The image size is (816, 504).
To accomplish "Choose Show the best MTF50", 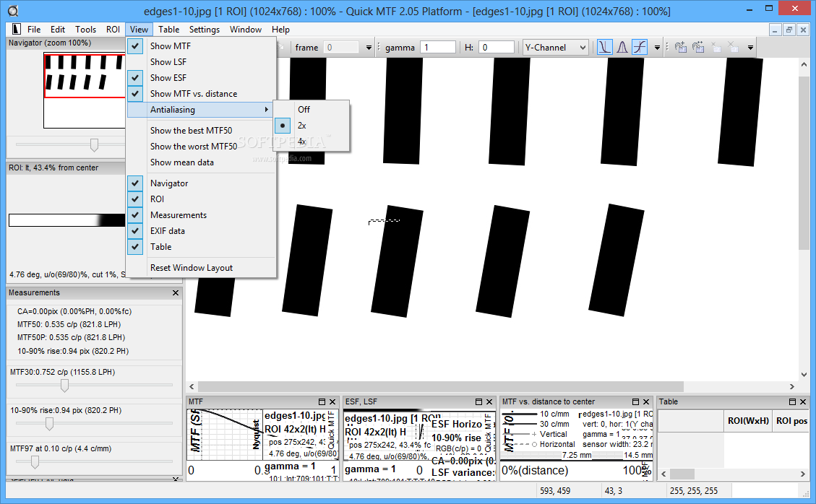I will tap(202, 131).
